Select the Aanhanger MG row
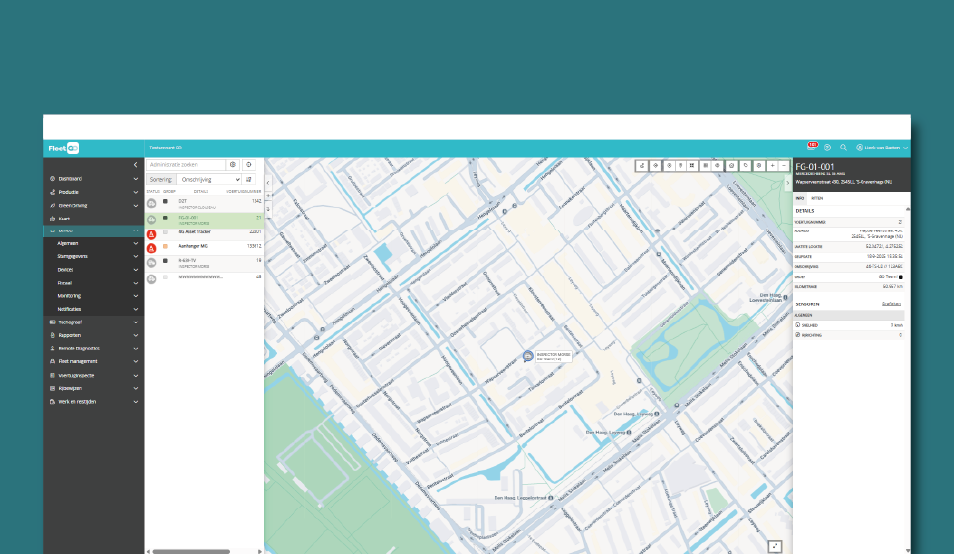 [204, 248]
